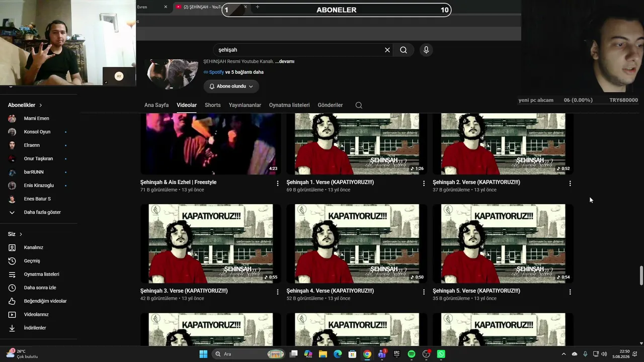Image resolution: width=644 pixels, height=362 pixels.
Task: Click the search magnifier button
Action: point(404,50)
